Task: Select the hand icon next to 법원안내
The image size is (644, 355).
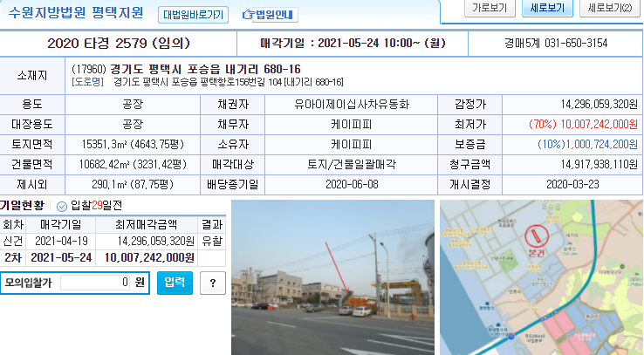Action: pyautogui.click(x=248, y=15)
